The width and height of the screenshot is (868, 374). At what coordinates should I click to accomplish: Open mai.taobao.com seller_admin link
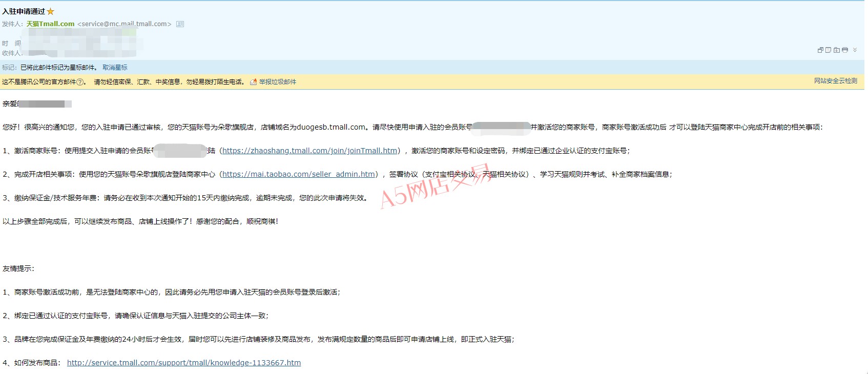[x=299, y=174]
